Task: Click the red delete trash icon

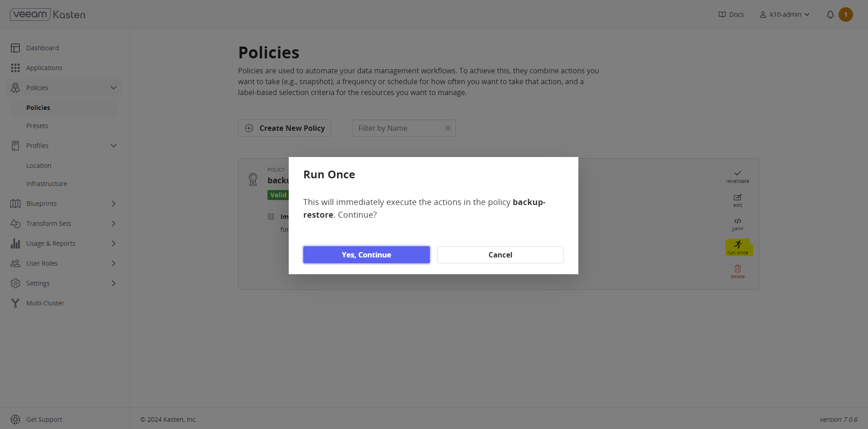Action: [x=738, y=269]
